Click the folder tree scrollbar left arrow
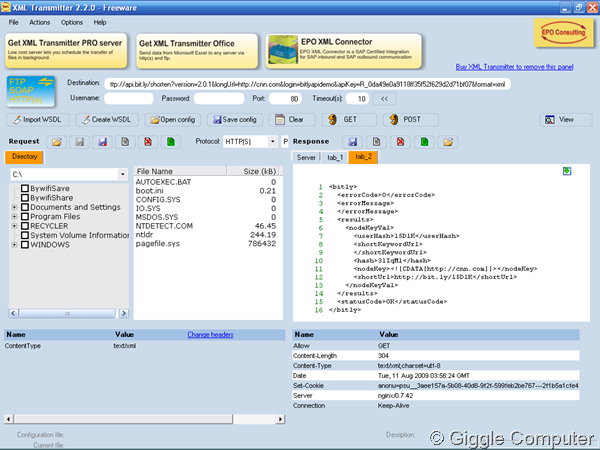600x450 pixels. point(13,313)
